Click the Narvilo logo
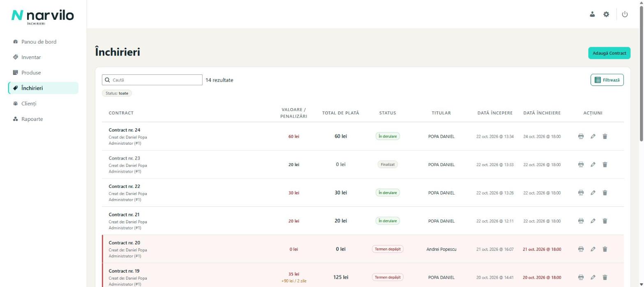Viewport: 644px width, 287px height. click(x=43, y=16)
